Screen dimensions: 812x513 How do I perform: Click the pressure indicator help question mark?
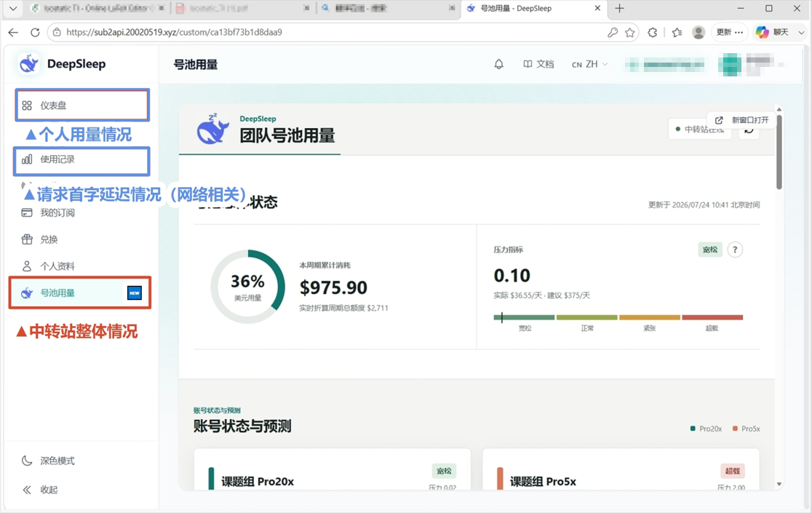pyautogui.click(x=735, y=250)
